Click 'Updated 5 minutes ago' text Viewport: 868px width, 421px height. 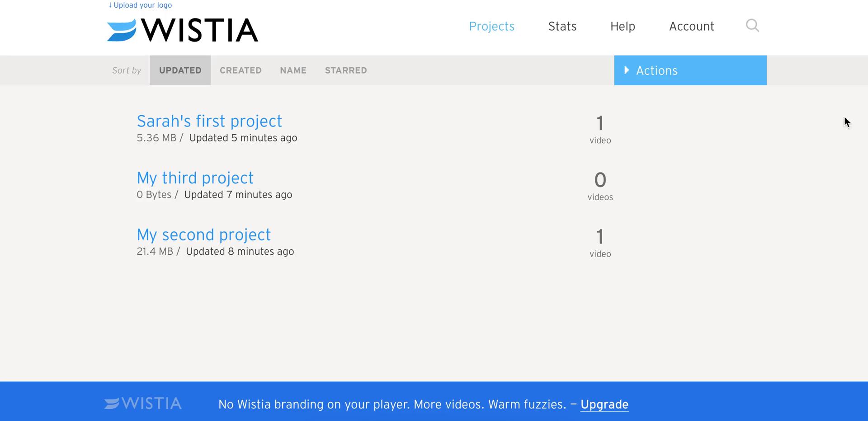point(243,138)
